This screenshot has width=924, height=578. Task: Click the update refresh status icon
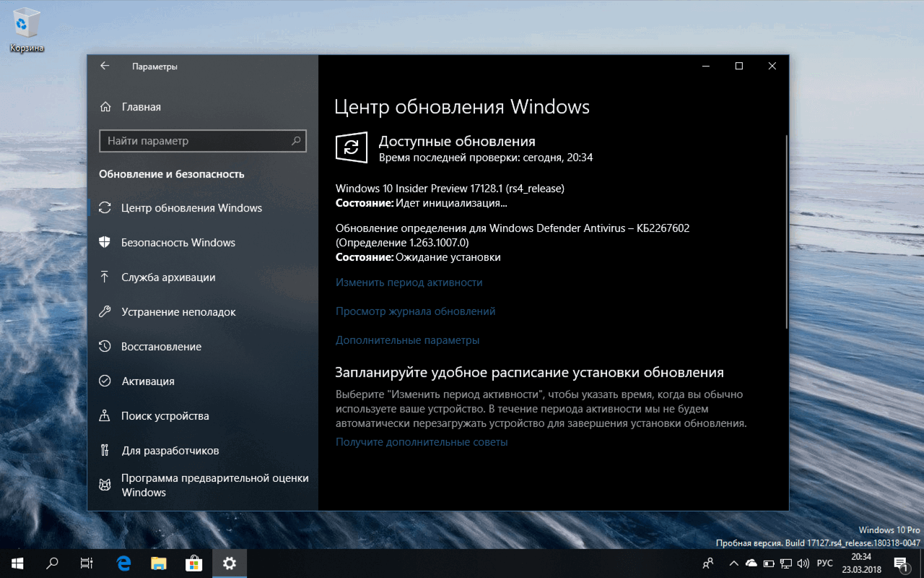pos(352,147)
